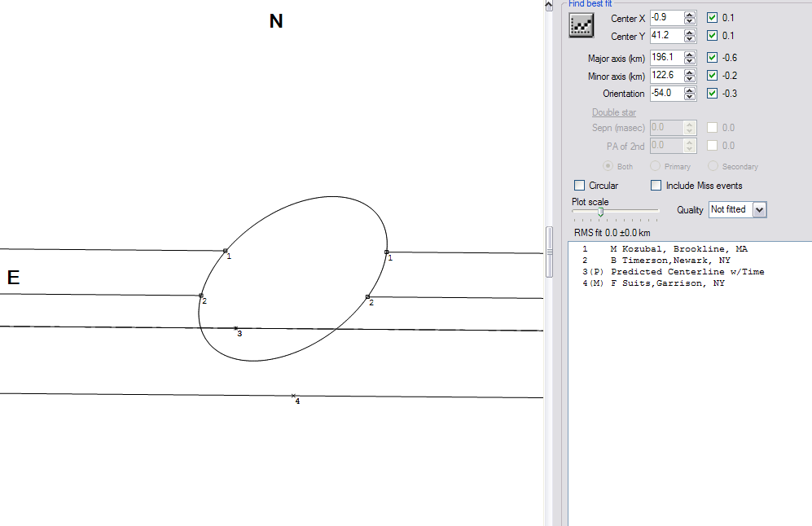Click inside the Minor axis (km) field
The height and width of the screenshot is (526, 812).
point(665,76)
